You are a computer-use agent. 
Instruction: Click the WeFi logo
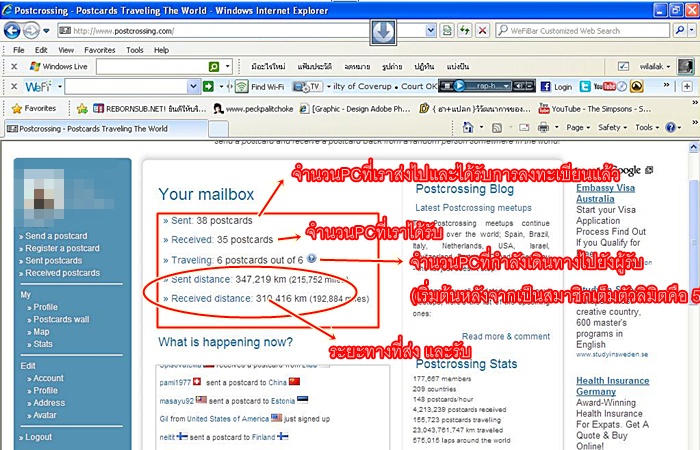tap(38, 86)
